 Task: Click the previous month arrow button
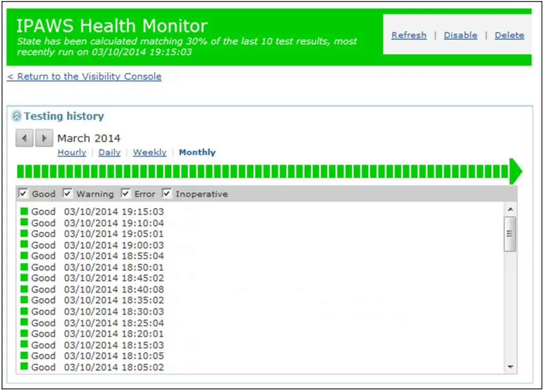tap(24, 139)
